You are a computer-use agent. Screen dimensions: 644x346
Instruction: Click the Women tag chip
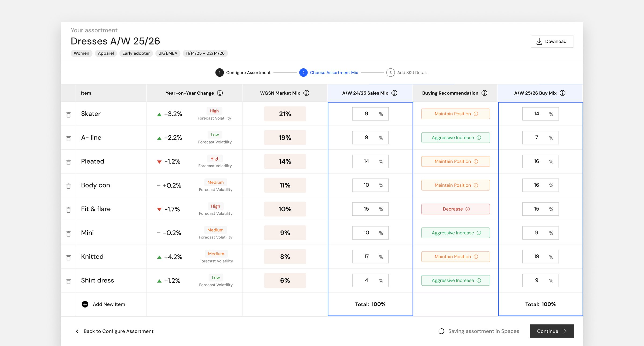click(x=82, y=53)
